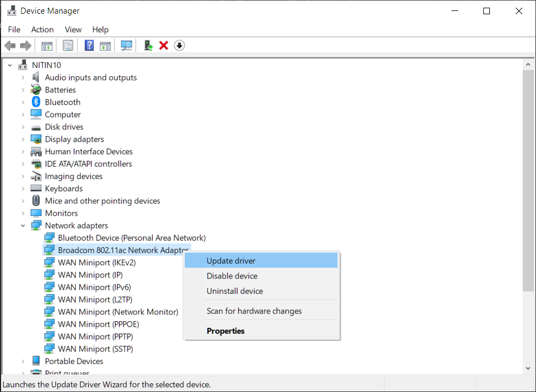Toggle the Show/Hide Console Tree toolbar icon
The width and height of the screenshot is (536, 392).
click(47, 46)
